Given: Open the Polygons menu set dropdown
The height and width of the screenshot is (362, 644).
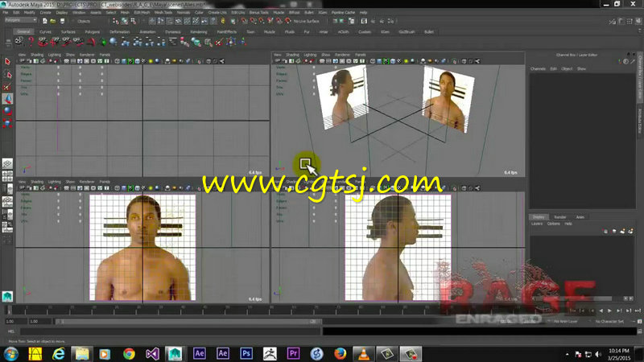Looking at the screenshot, I should pos(21,20).
